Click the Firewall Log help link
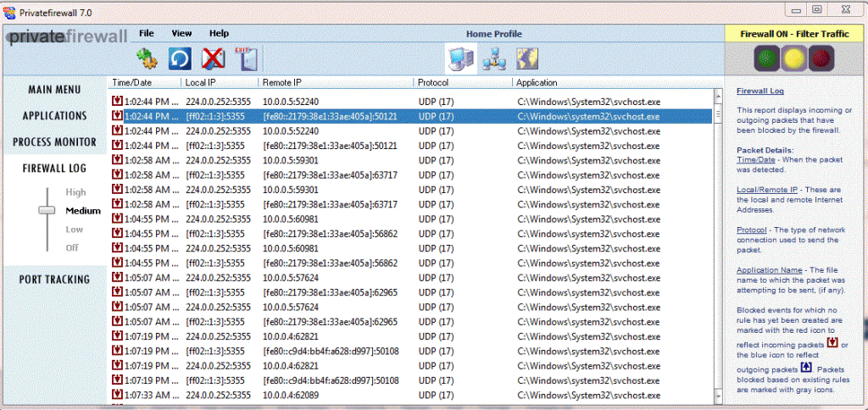Screen dimensions: 868x410 tap(760, 91)
